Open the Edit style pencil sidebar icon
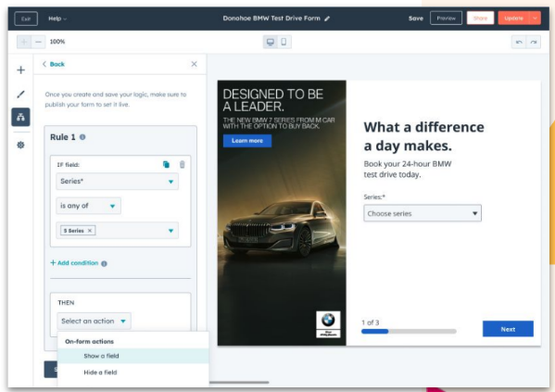The height and width of the screenshot is (392, 555). click(x=21, y=95)
